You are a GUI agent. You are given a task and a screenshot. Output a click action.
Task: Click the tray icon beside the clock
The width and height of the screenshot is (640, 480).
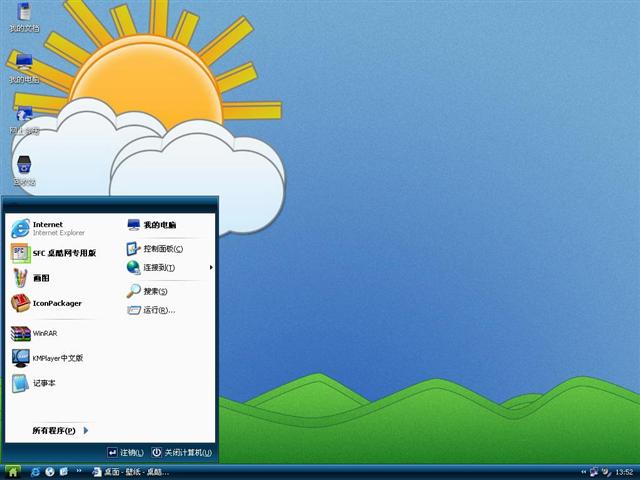pyautogui.click(x=606, y=472)
